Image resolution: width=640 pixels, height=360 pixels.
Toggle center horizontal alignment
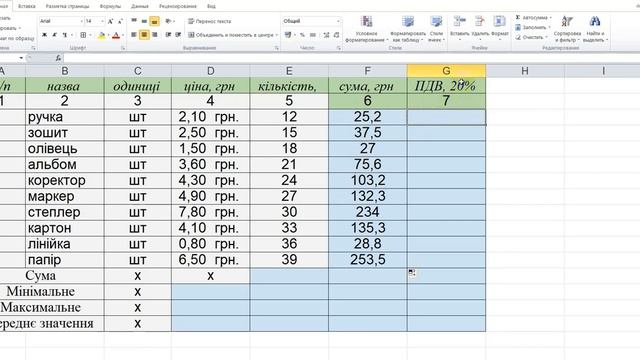click(144, 35)
